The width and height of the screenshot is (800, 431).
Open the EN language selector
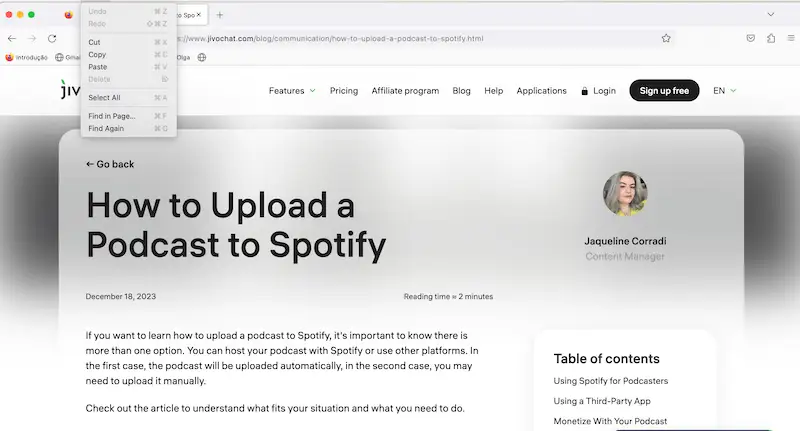tap(724, 91)
